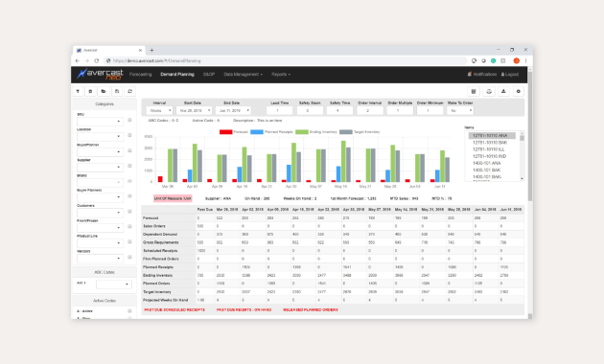604x364 pixels.
Task: Click the calculator grid icon in right toolbar
Action: tap(474, 92)
